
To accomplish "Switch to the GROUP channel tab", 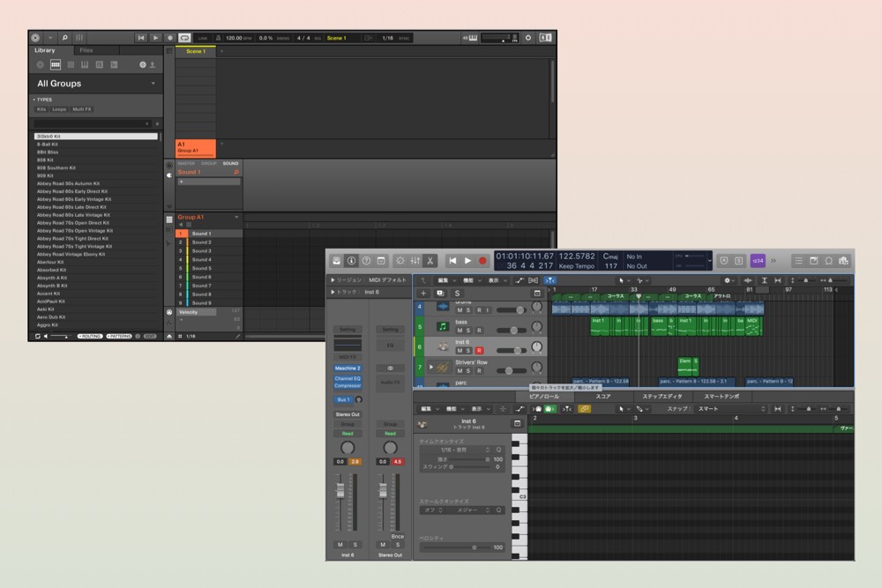I will point(209,164).
